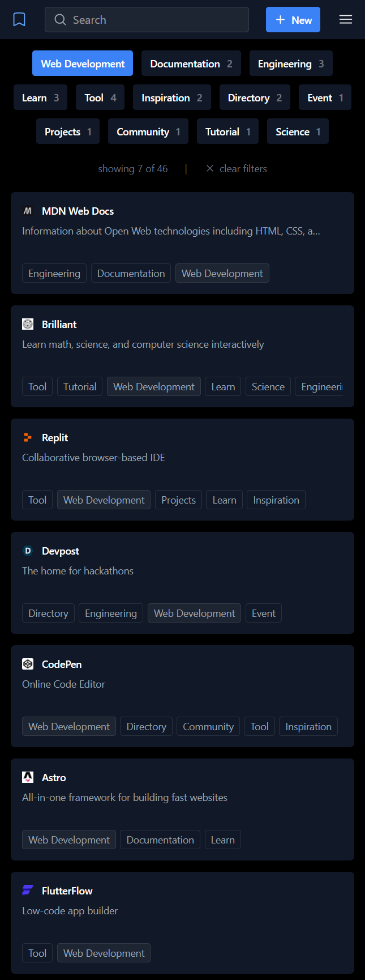This screenshot has height=980, width=365.
Task: Focus the Search input field
Action: pos(153,20)
